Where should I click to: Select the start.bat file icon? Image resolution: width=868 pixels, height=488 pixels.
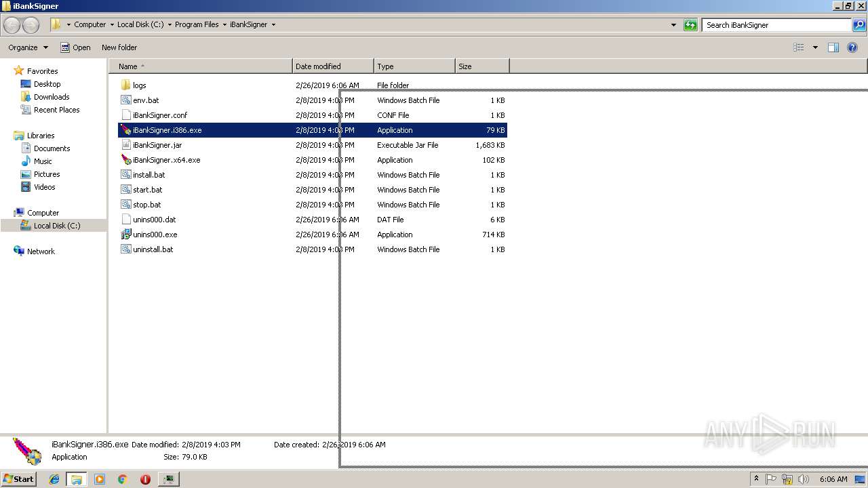coord(125,190)
